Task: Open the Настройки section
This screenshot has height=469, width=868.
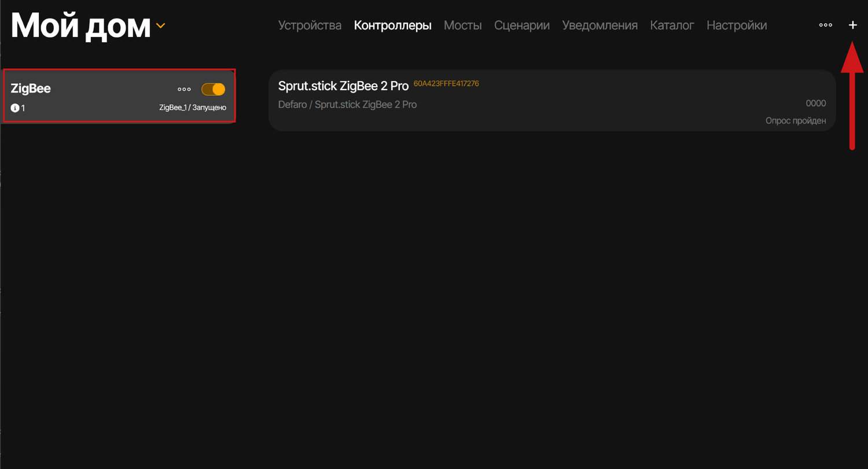Action: pos(736,25)
